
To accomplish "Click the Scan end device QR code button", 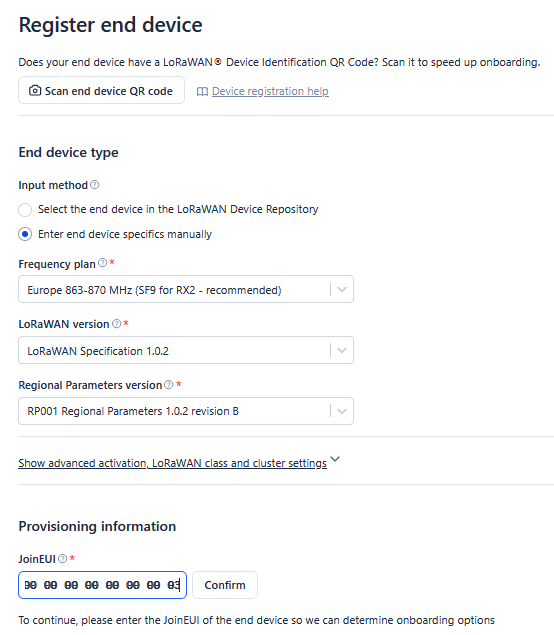I will point(101,90).
